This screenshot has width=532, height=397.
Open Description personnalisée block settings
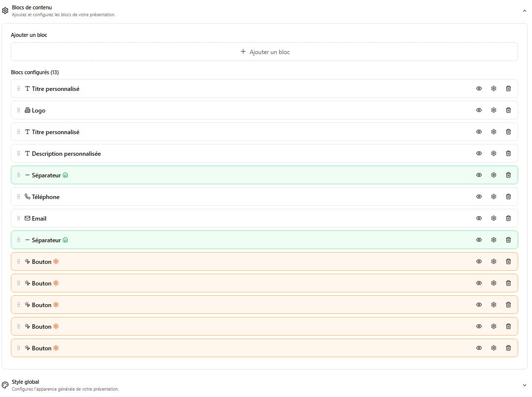[494, 153]
